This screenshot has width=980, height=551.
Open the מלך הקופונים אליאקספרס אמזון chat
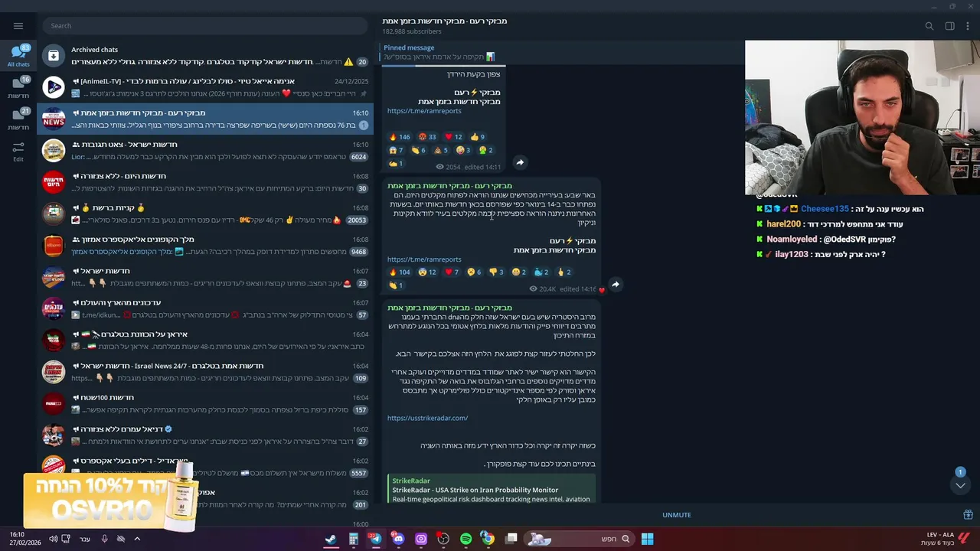click(205, 246)
